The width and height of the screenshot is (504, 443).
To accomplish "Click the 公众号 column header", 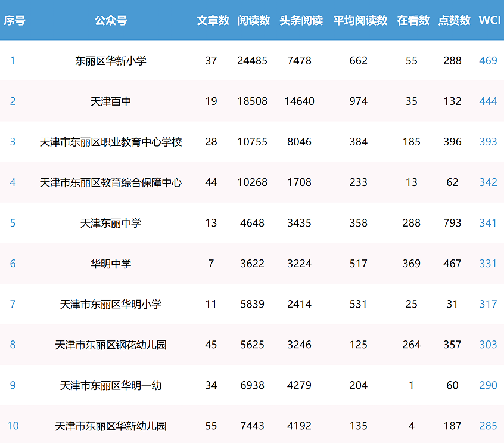I will [111, 20].
